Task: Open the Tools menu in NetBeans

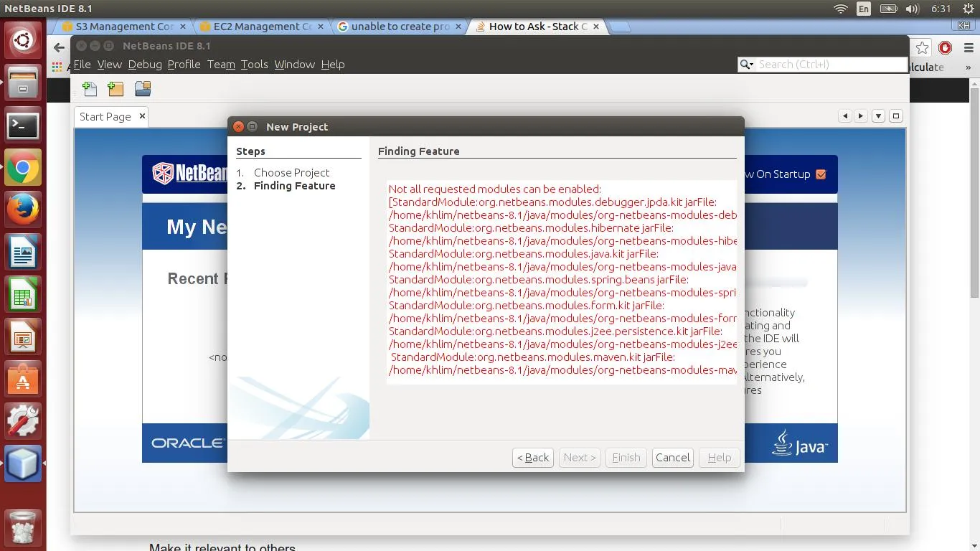Action: pos(254,64)
